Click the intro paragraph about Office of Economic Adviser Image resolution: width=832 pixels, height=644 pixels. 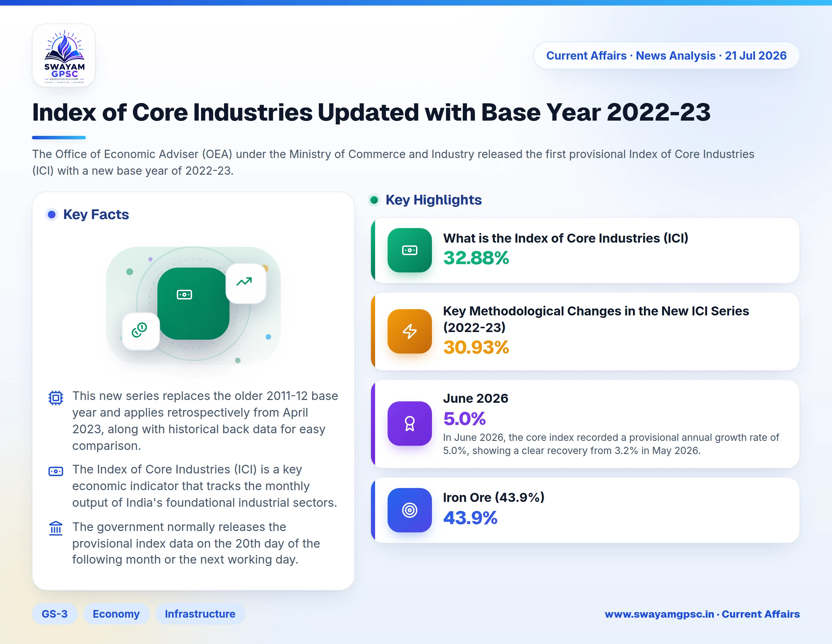point(393,162)
